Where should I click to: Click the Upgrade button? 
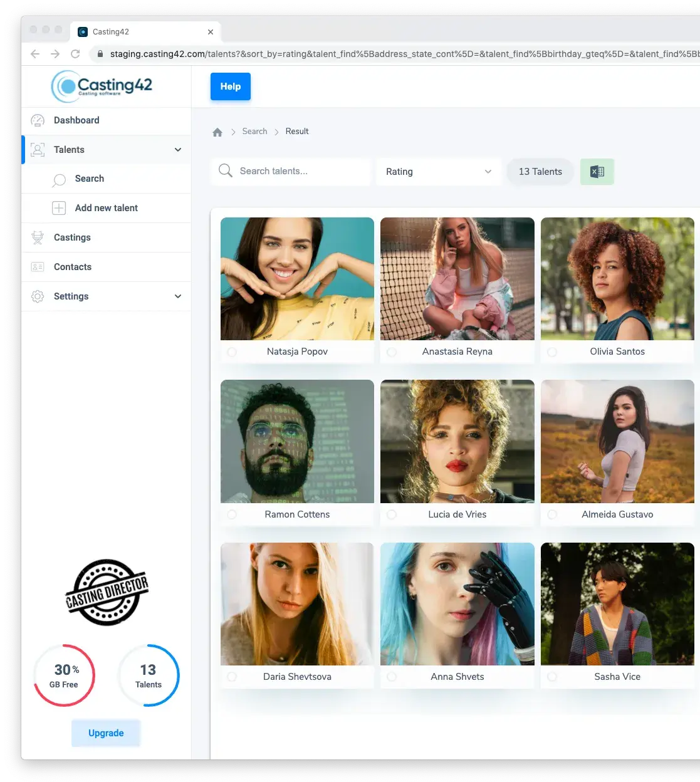coord(106,733)
